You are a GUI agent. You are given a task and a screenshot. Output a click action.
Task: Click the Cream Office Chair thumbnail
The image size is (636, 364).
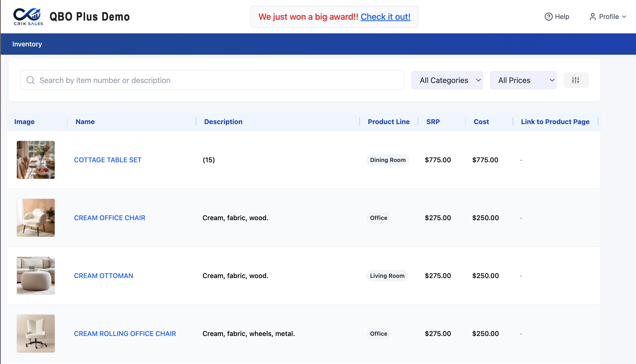pyautogui.click(x=36, y=218)
